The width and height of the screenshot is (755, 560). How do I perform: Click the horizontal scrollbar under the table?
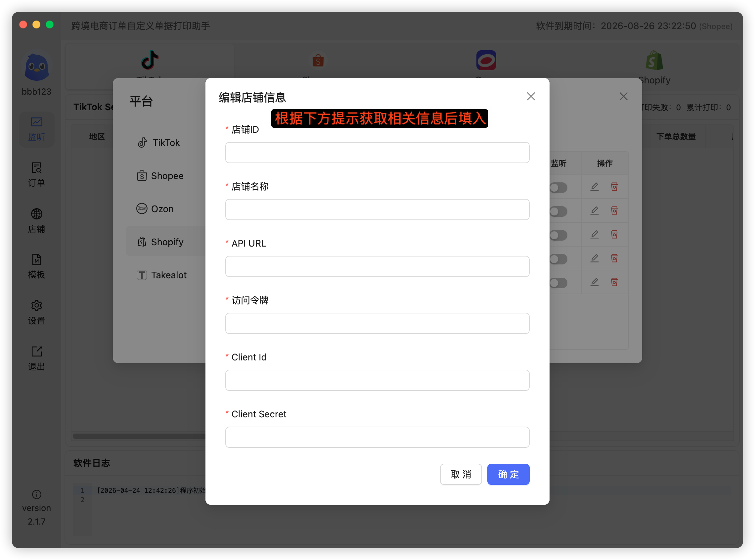click(x=139, y=436)
